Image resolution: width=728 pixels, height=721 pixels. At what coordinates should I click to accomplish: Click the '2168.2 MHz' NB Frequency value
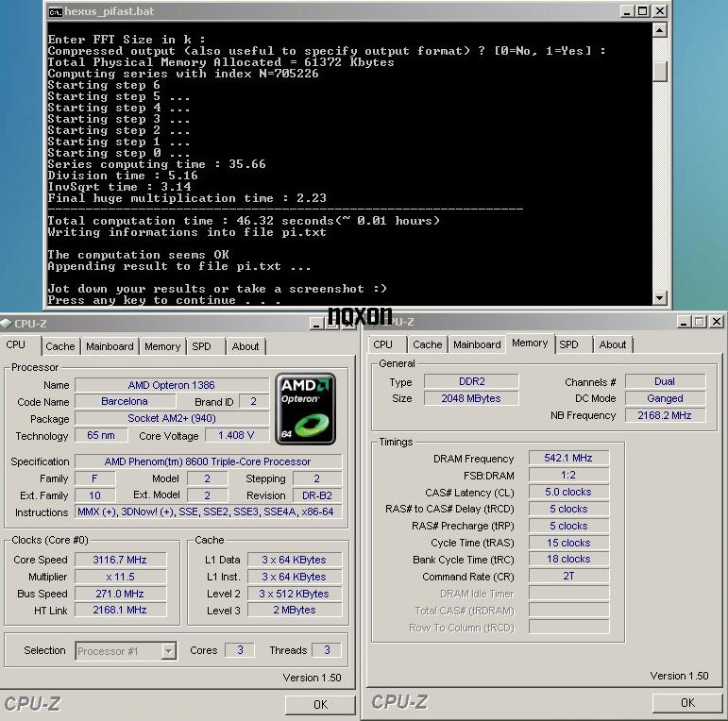point(665,415)
